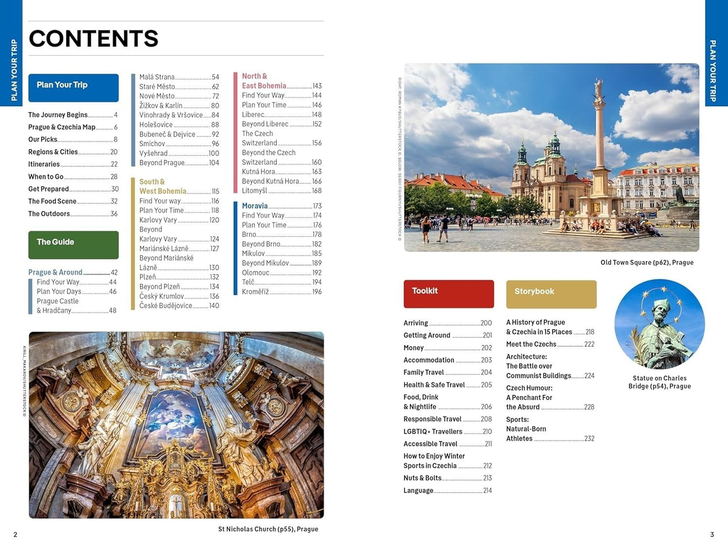Image resolution: width=728 pixels, height=560 pixels.
Task: Select the Old Town Square photo
Action: (x=553, y=156)
